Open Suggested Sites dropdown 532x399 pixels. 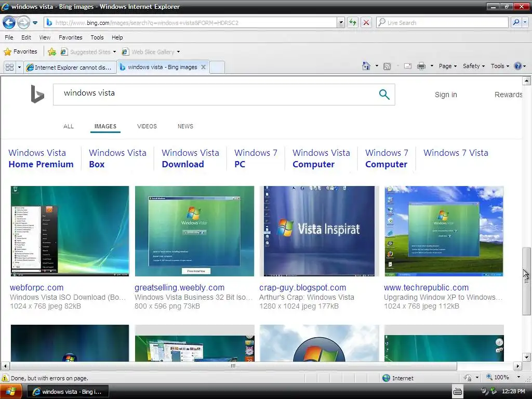[88, 51]
